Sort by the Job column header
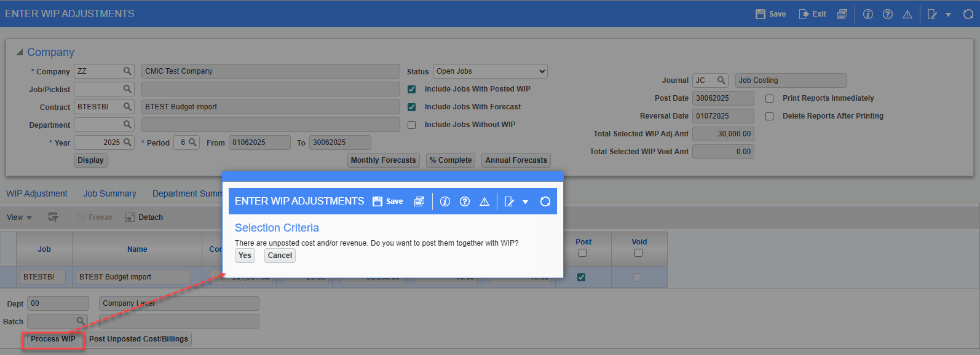 [44, 249]
